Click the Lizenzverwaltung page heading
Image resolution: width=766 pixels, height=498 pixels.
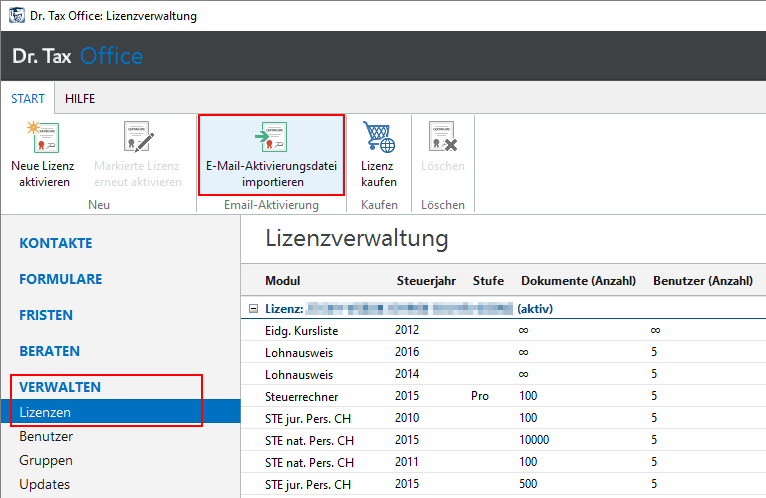pos(357,239)
